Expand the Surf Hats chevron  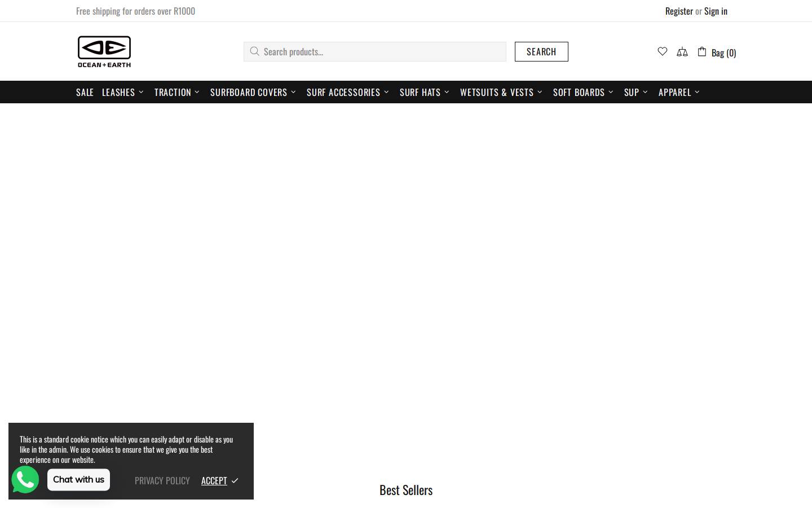[x=447, y=92]
